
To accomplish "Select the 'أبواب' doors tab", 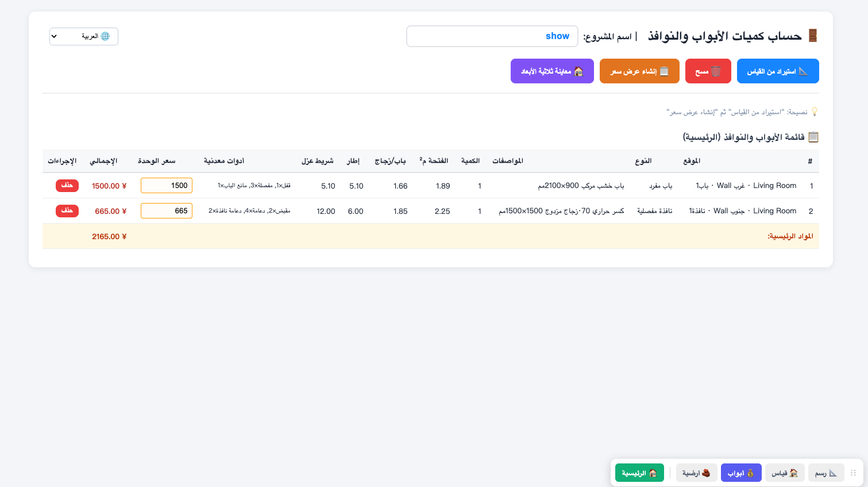I will coord(741,473).
